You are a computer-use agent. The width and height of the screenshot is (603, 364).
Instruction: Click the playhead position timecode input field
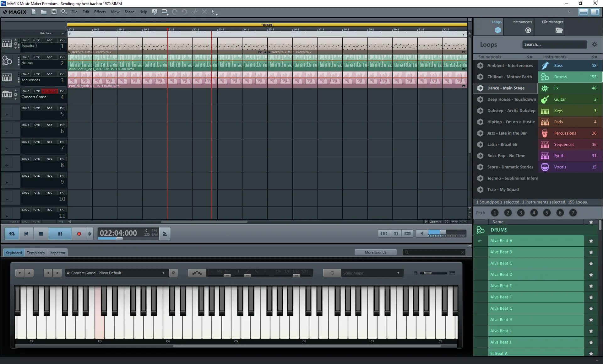[118, 233]
